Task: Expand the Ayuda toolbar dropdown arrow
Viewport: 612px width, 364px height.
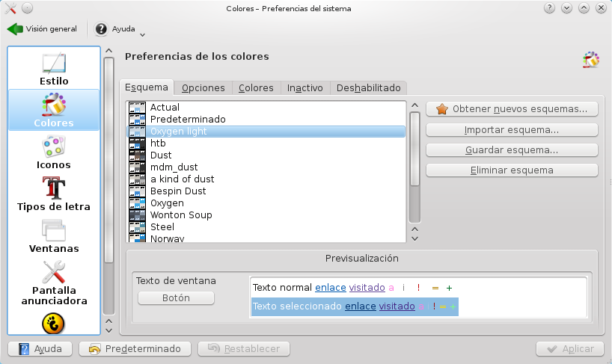Action: tap(142, 34)
